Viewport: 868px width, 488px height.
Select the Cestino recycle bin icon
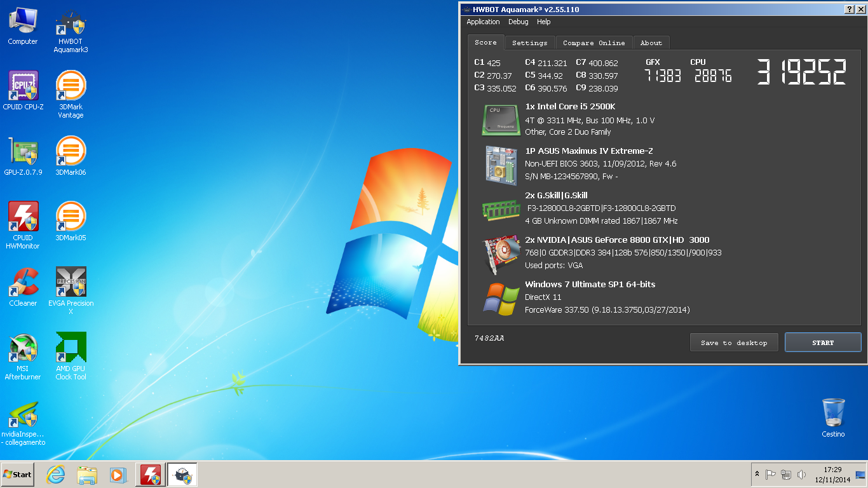pos(833,417)
